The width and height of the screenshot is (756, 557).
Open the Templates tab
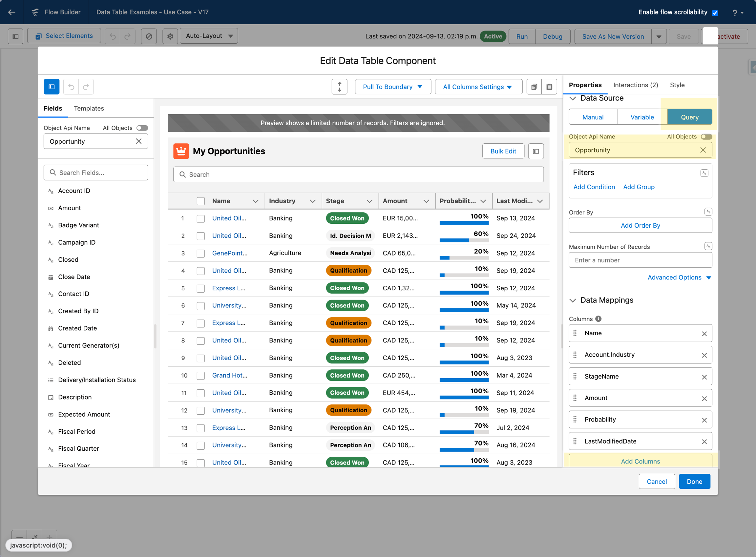pos(89,108)
